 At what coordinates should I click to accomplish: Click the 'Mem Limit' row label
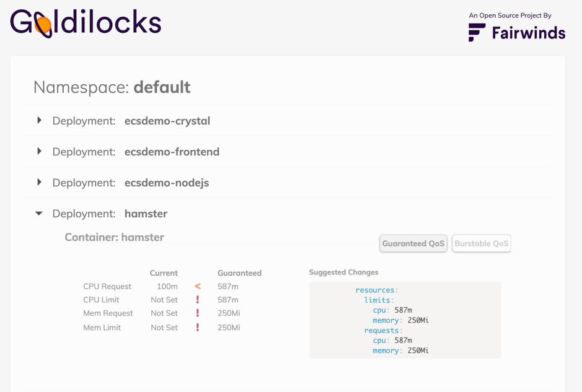click(x=102, y=328)
